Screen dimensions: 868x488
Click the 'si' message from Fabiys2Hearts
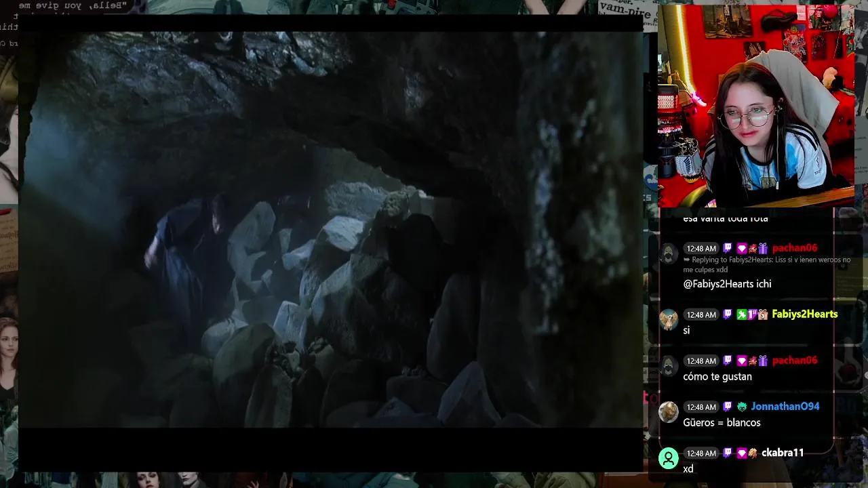pyautogui.click(x=686, y=330)
